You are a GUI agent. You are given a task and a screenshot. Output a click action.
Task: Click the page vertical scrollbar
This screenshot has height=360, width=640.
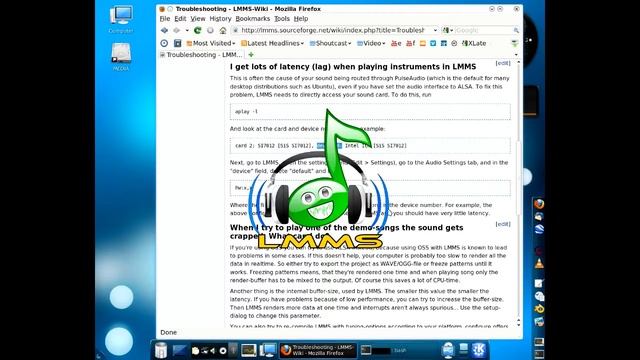[519, 178]
